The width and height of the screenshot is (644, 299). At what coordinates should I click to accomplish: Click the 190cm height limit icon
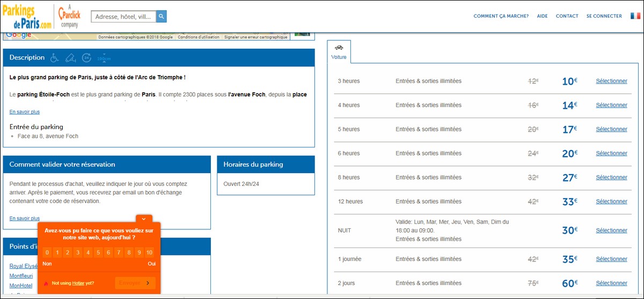104,57
